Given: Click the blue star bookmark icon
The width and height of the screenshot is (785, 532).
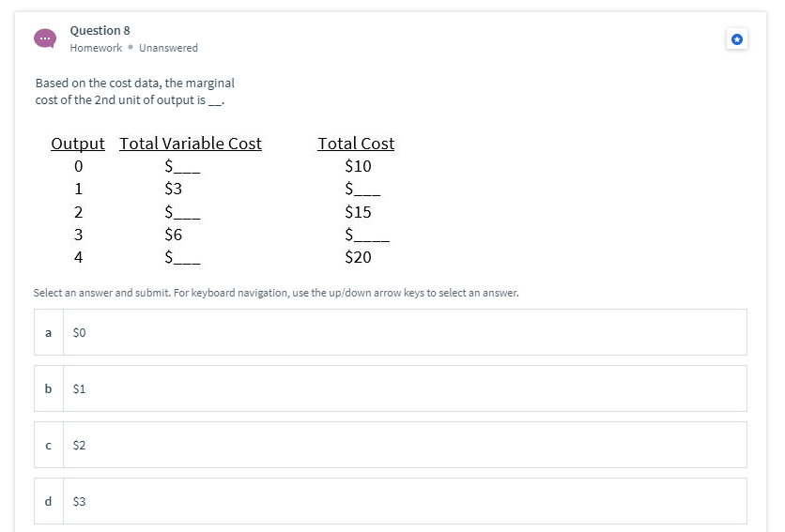Looking at the screenshot, I should (x=736, y=39).
